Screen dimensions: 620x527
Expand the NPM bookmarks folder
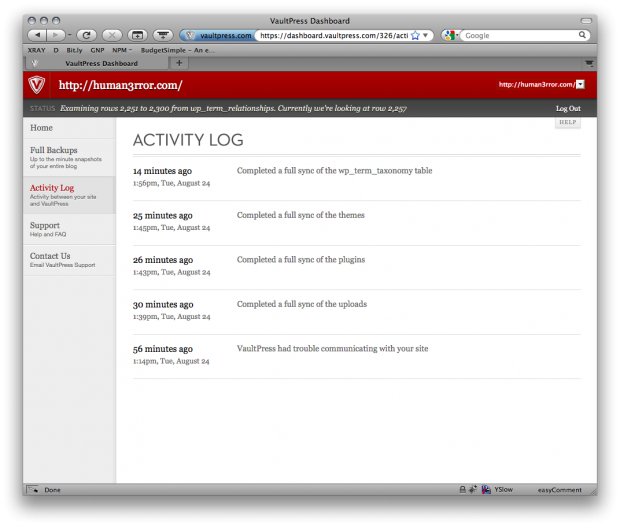click(122, 50)
